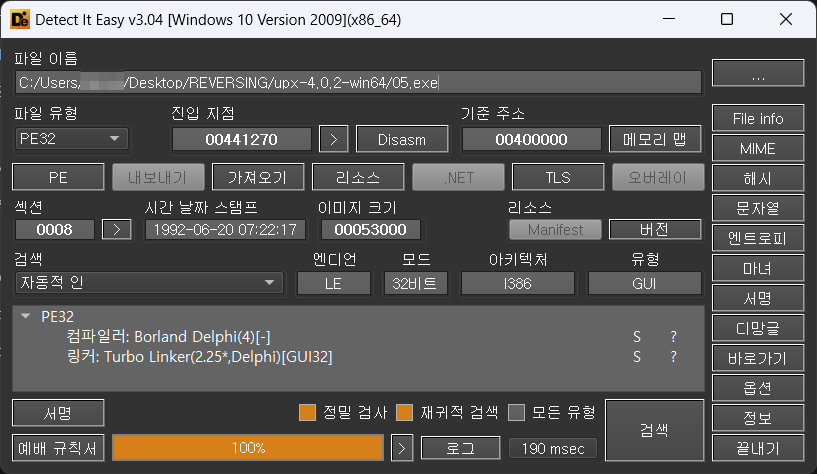Image resolution: width=817 pixels, height=474 pixels.
Task: Click the large 검색 scan button
Action: pyautogui.click(x=654, y=430)
